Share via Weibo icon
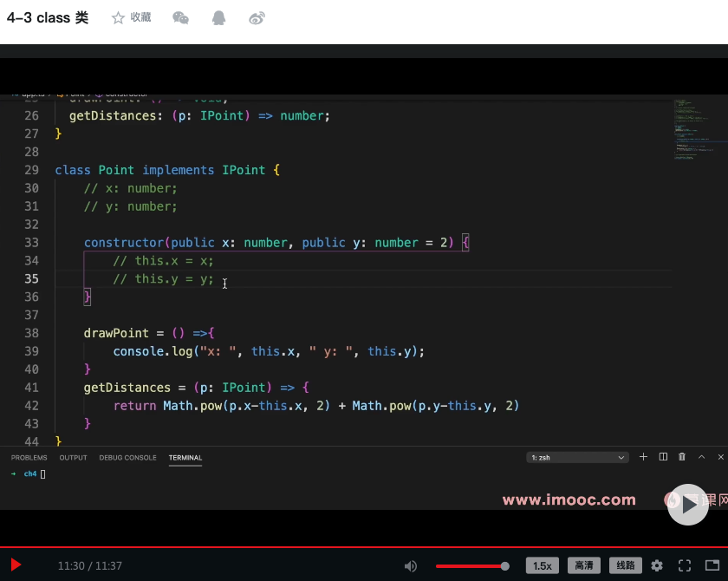This screenshot has height=581, width=728. click(x=257, y=18)
